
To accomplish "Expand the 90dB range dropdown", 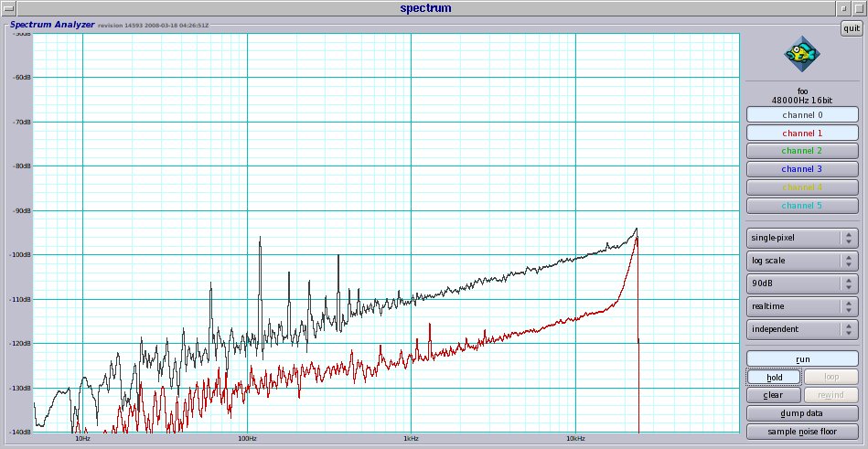I will pos(802,283).
